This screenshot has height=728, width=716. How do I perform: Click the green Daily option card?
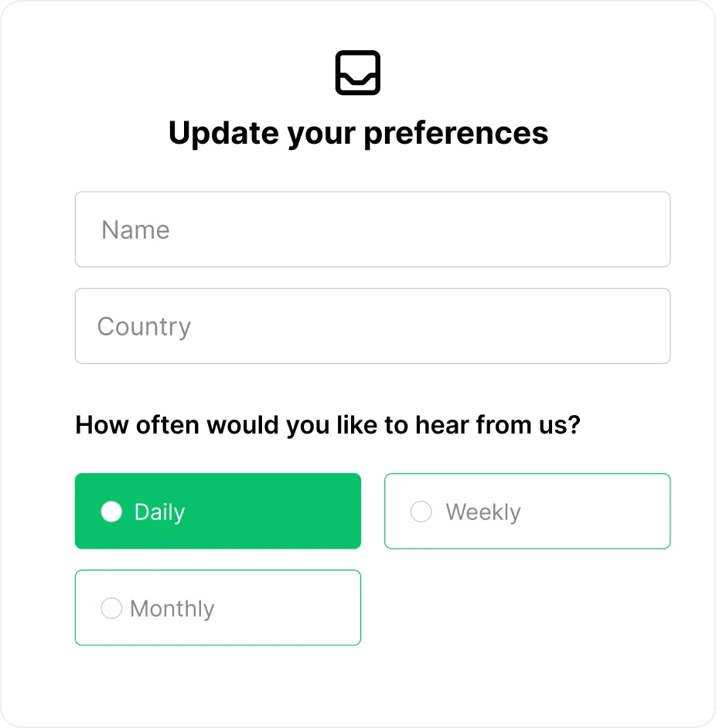point(218,511)
